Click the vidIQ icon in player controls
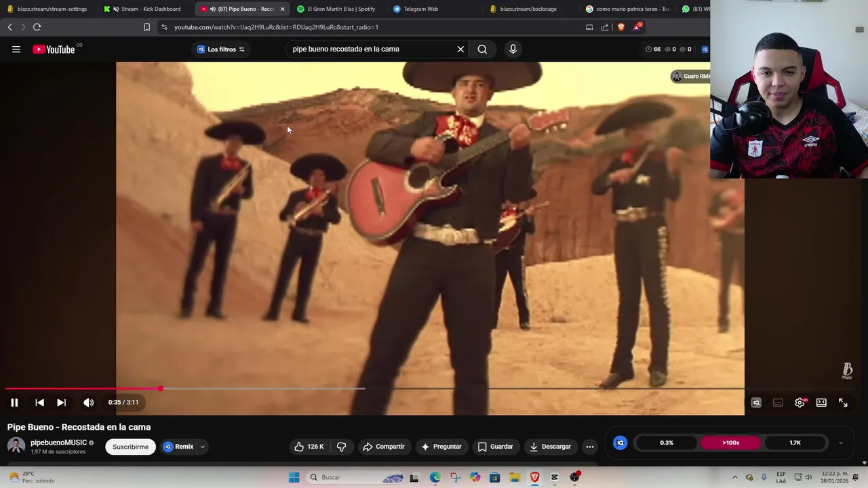 click(756, 403)
